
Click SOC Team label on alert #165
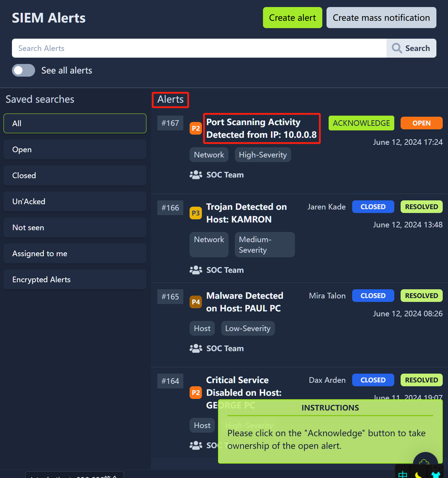point(225,348)
